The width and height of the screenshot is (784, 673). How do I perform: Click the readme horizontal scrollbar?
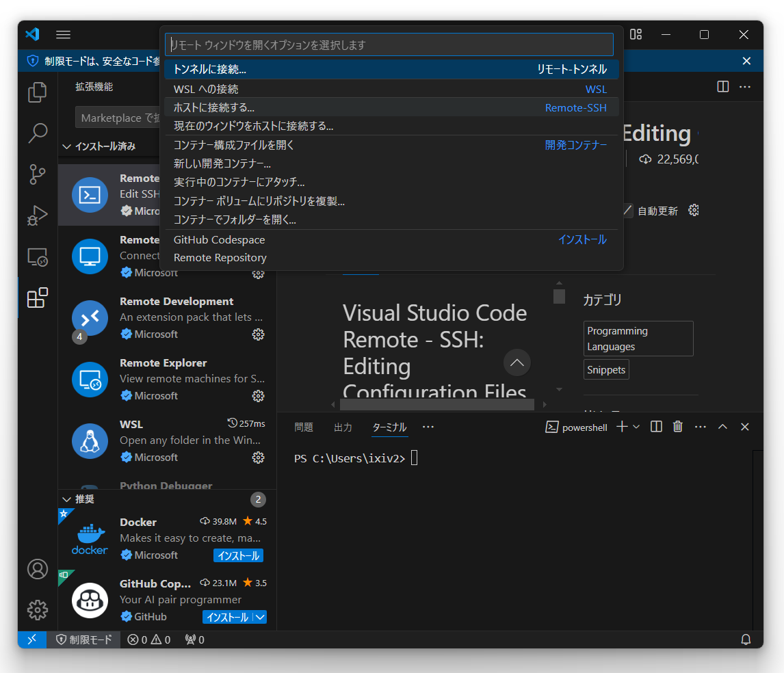pos(437,404)
